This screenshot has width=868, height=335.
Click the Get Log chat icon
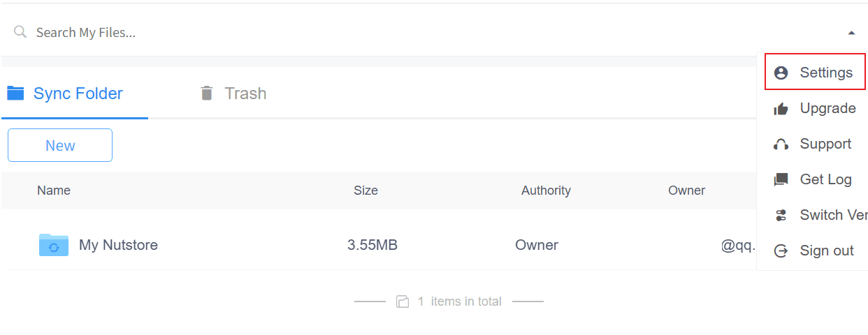click(x=781, y=180)
